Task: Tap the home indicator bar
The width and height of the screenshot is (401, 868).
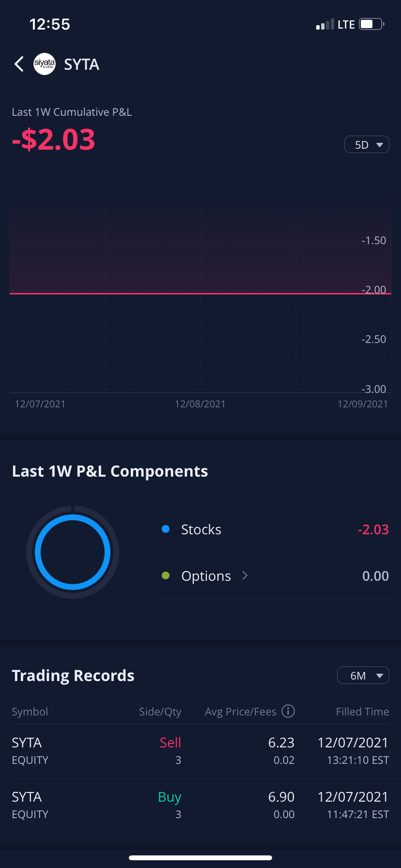Action: pos(200,857)
